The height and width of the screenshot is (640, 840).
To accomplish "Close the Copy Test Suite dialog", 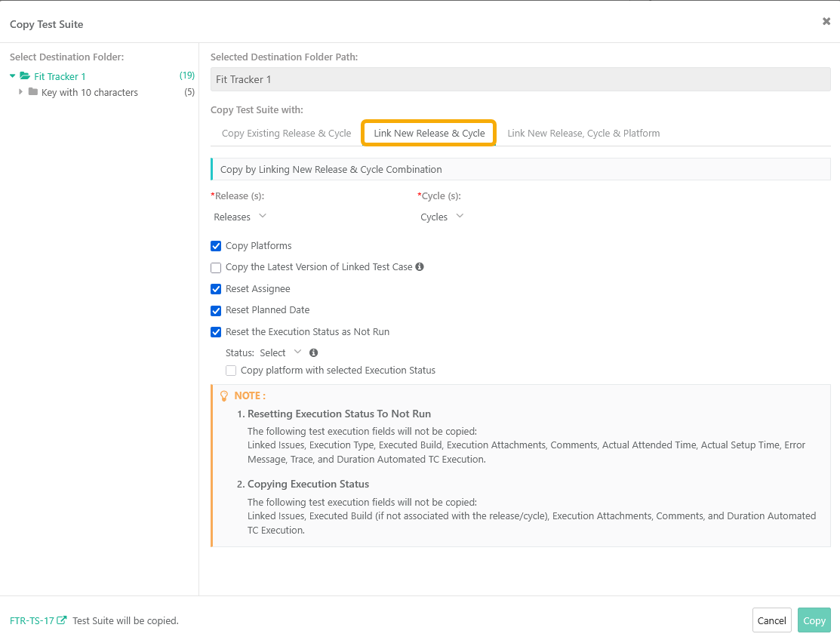I will (x=826, y=22).
